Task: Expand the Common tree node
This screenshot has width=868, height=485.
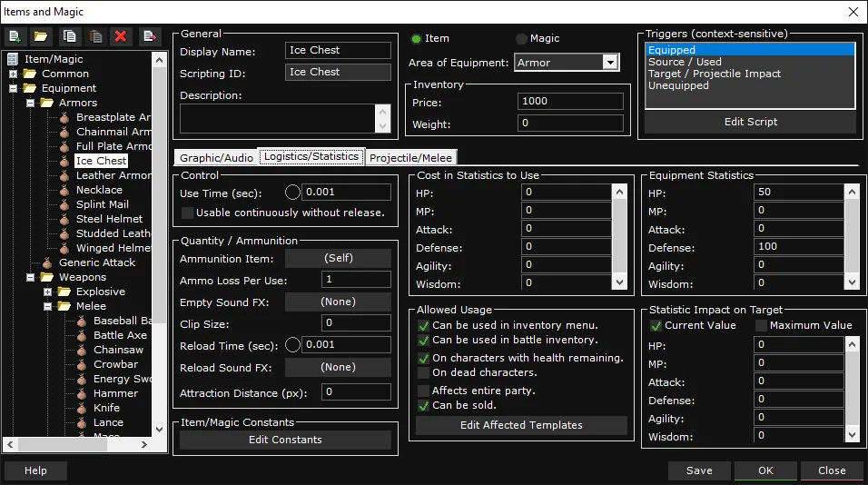Action: tap(14, 74)
